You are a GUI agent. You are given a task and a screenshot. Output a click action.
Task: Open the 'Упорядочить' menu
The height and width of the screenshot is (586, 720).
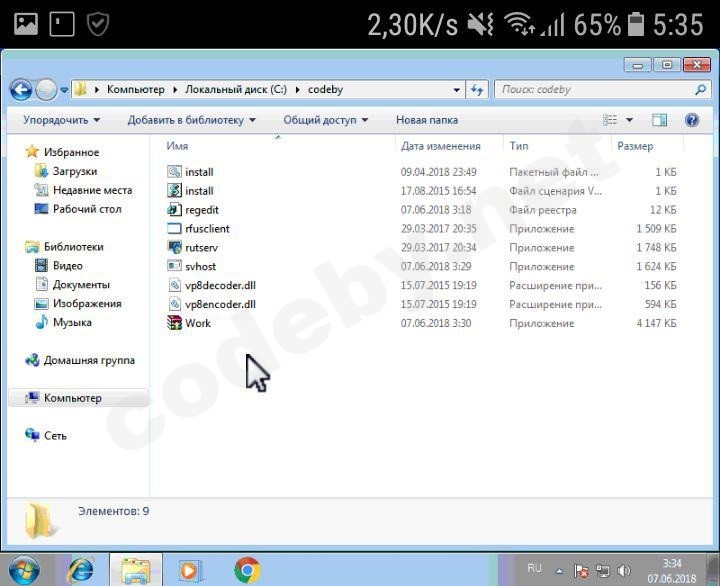tap(62, 120)
